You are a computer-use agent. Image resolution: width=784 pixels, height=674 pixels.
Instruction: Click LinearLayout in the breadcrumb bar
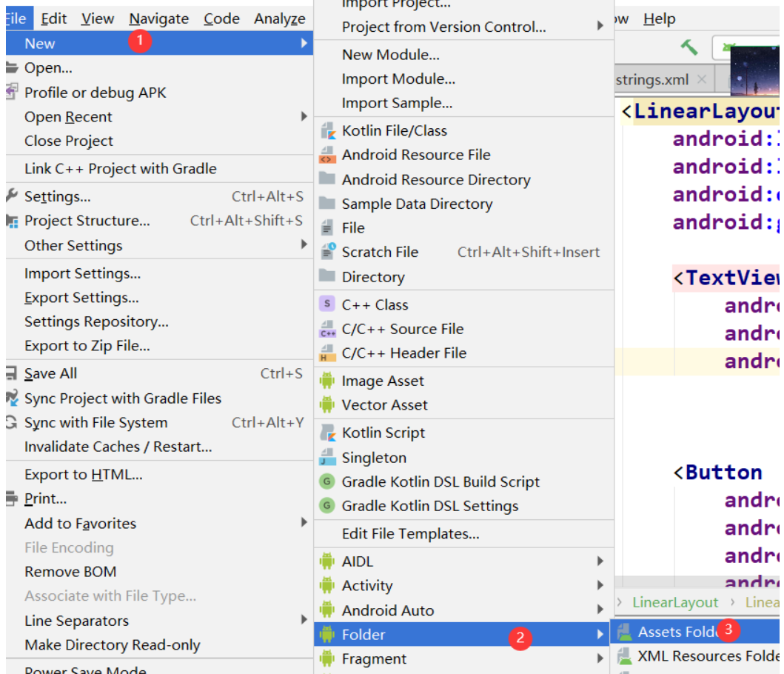pos(673,602)
